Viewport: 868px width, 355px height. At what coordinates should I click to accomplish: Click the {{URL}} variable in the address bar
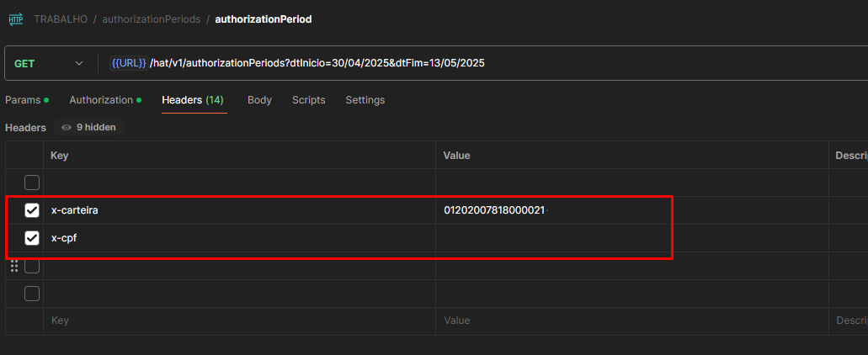(129, 63)
